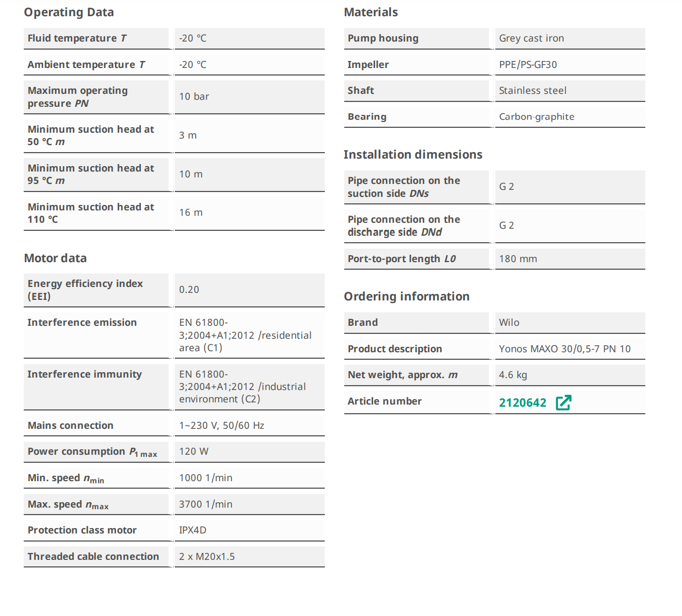The width and height of the screenshot is (682, 616).
Task: Select the Mains connection voltage value
Action: point(221,426)
